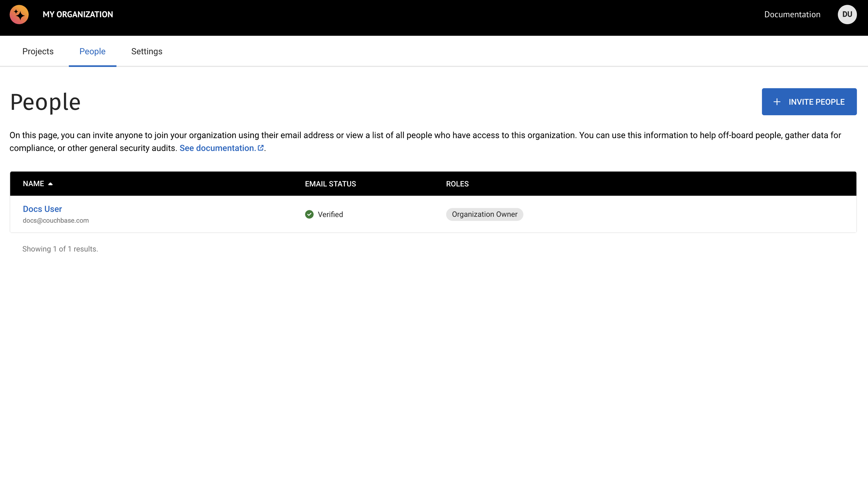Image resolution: width=868 pixels, height=486 pixels.
Task: Click the INVITE PEOPLE button
Action: pos(809,101)
